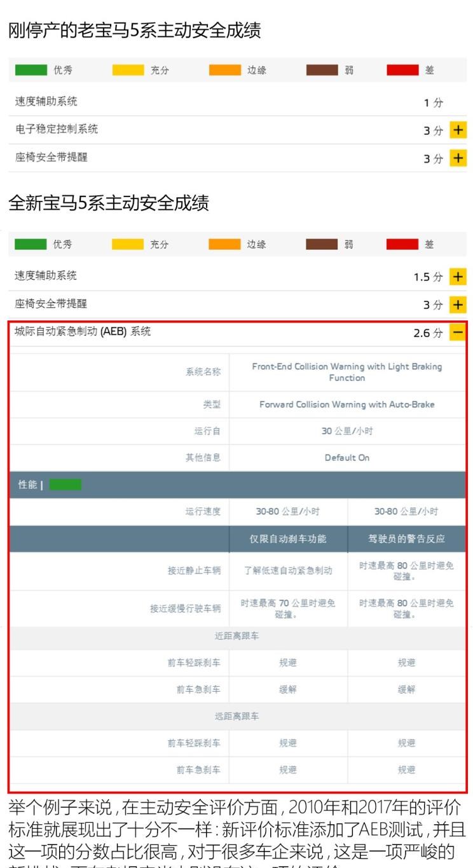The width and height of the screenshot is (473, 868).
Task: Click red 差 swatch in second legend
Action: (x=403, y=244)
